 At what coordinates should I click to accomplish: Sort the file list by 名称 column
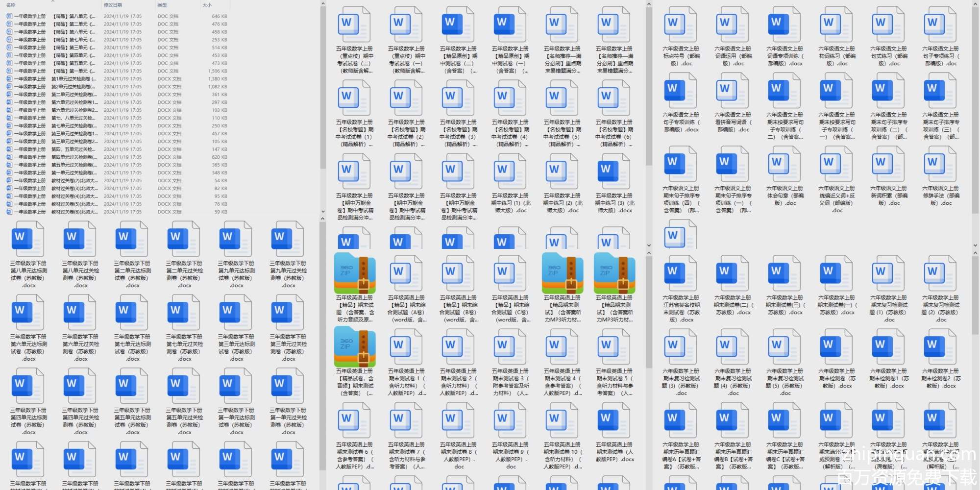point(11,5)
